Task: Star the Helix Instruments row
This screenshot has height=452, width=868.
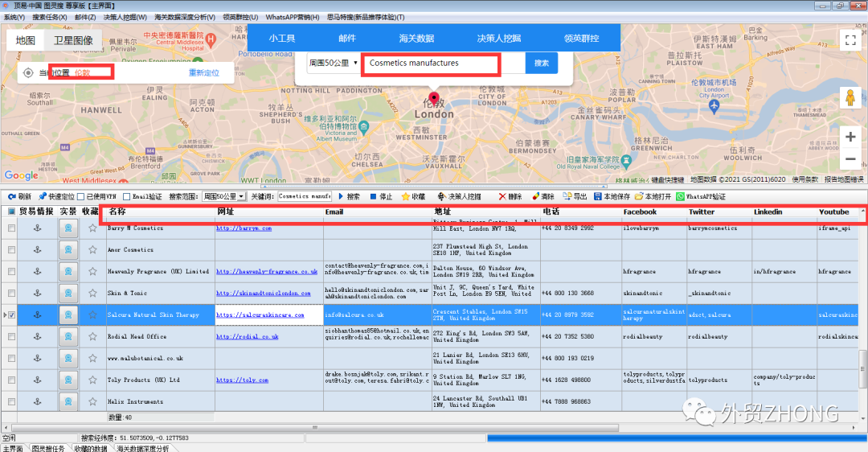Action: point(92,401)
